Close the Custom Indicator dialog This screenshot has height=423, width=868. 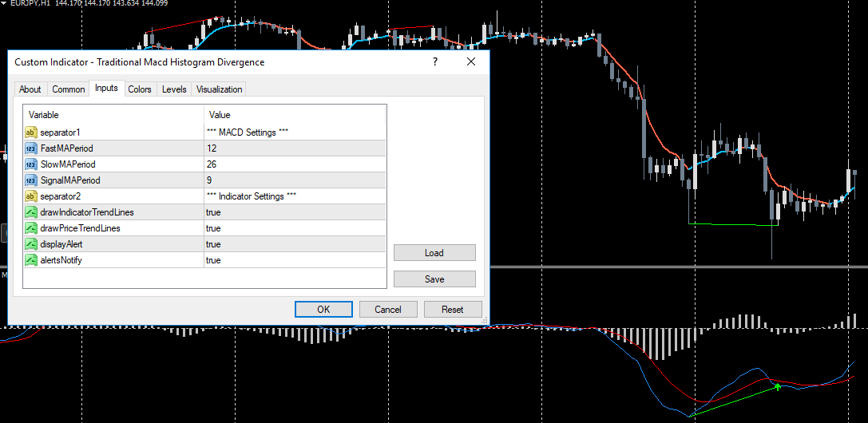click(x=471, y=62)
